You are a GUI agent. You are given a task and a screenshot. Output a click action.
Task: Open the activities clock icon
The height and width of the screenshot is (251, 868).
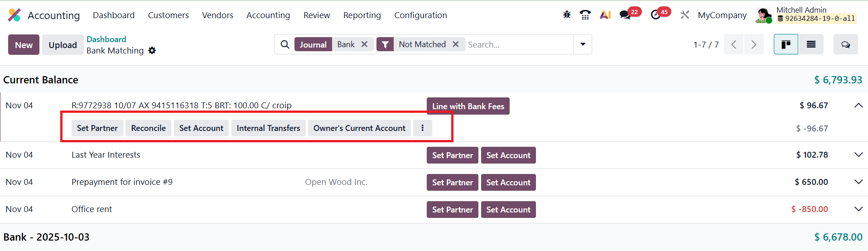coord(655,15)
